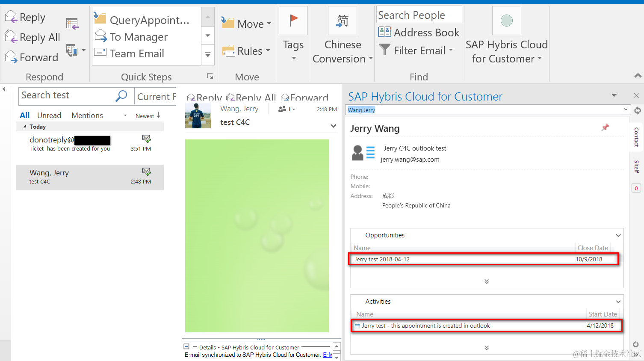Screen dimensions: 644x361
Task: Click the up arrow of the details scrollbar
Action: point(337,346)
